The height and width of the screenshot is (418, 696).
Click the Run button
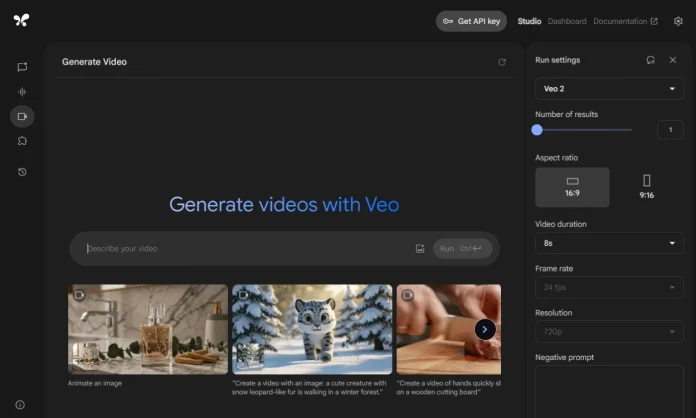click(463, 248)
